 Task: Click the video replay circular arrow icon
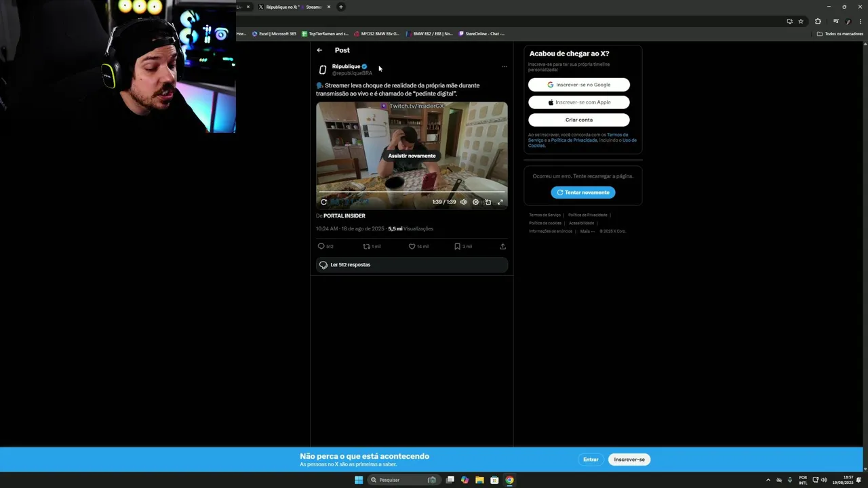pyautogui.click(x=323, y=202)
